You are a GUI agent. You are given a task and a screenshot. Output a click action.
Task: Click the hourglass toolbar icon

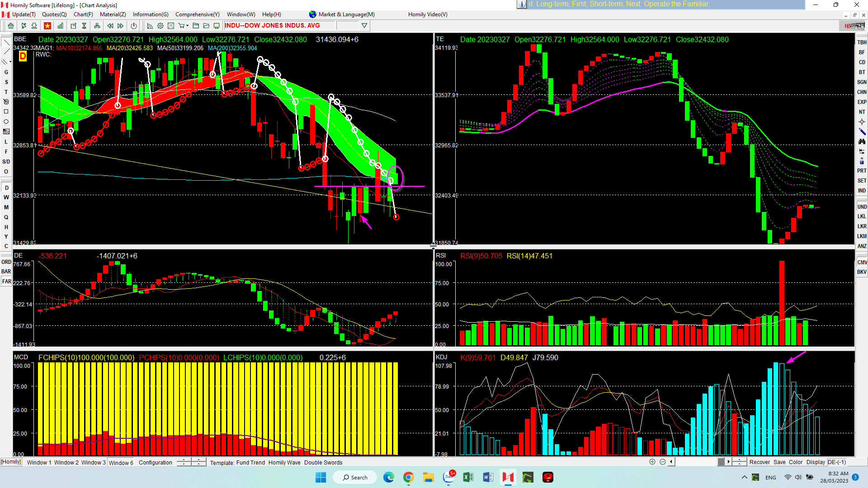pyautogui.click(x=84, y=26)
